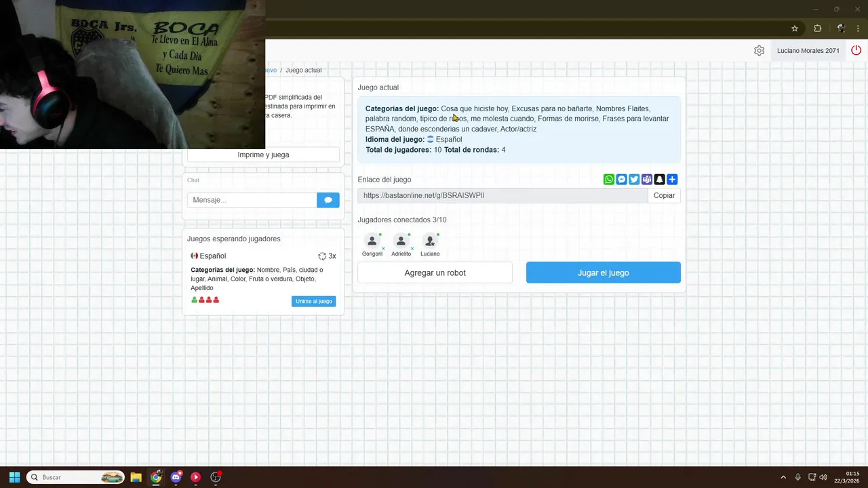
Task: Share game link via WhatsApp icon
Action: coord(609,180)
